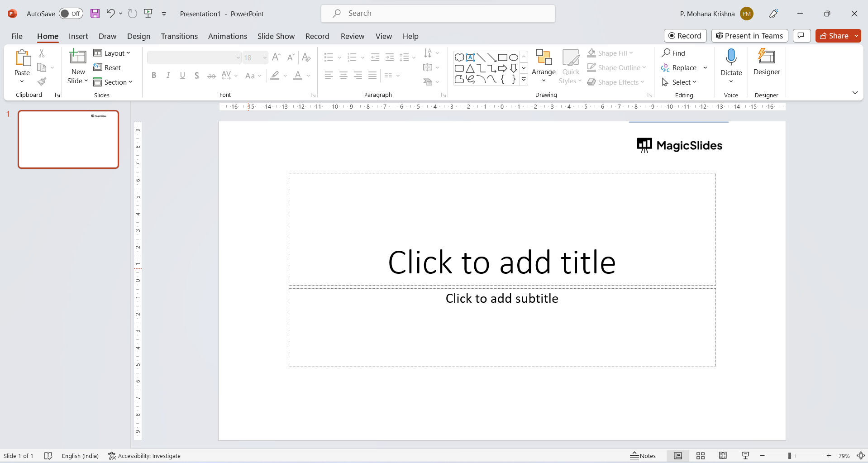
Task: Click the Share button
Action: [834, 36]
